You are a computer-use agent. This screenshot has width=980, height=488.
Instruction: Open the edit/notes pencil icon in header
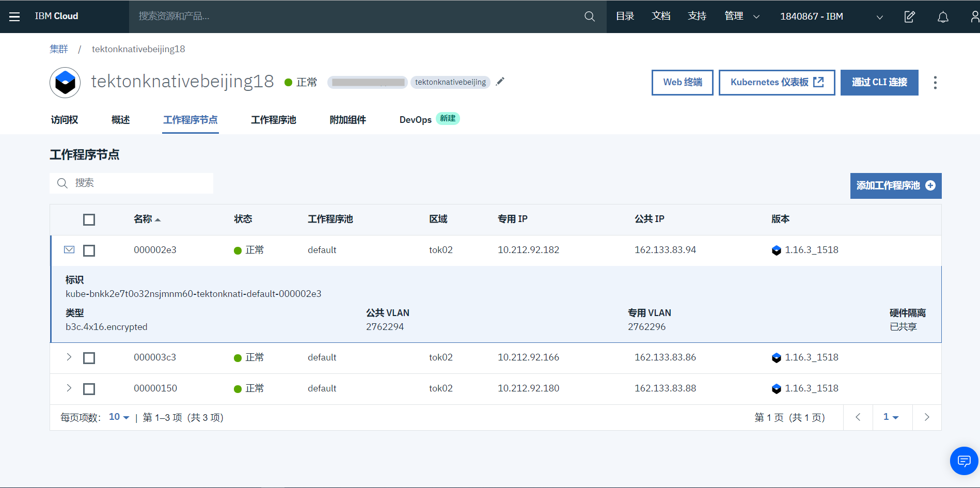[910, 17]
